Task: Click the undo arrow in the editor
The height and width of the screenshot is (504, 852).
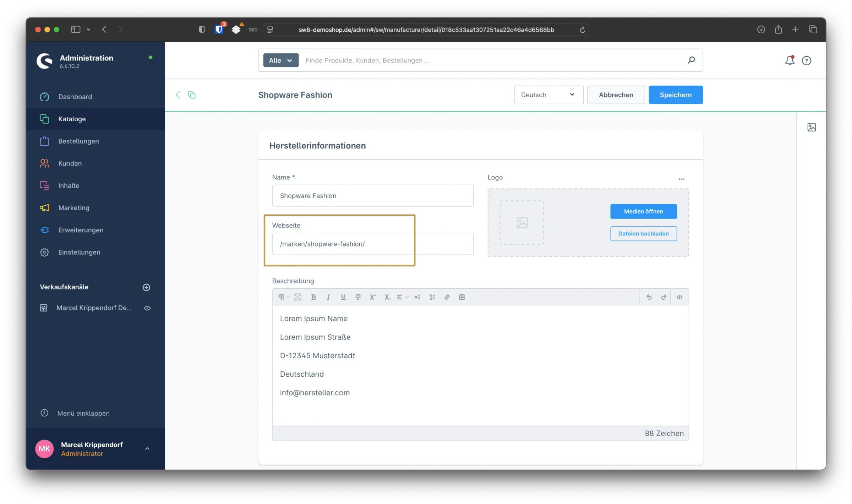Action: tap(649, 297)
